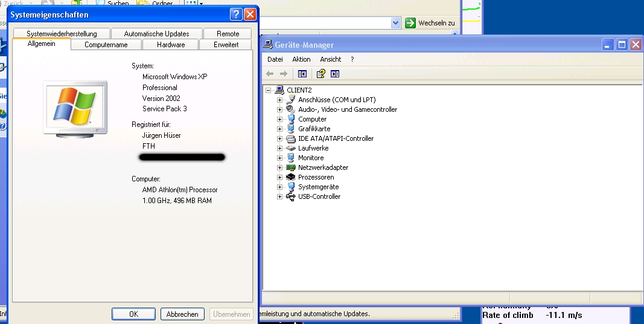The image size is (644, 324).
Task: Switch to the Hardware tab
Action: pyautogui.click(x=171, y=45)
